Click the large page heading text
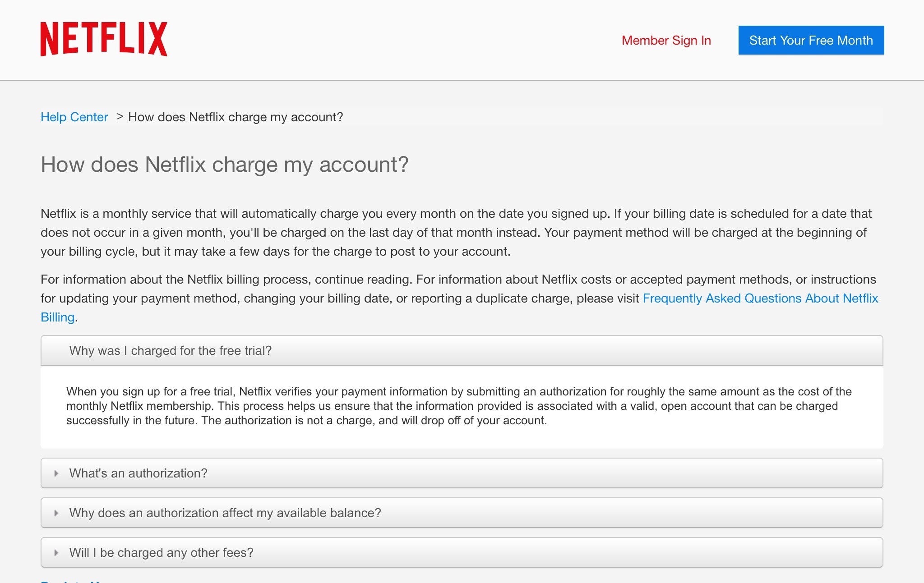Screen dimensions: 924x583 tap(224, 165)
